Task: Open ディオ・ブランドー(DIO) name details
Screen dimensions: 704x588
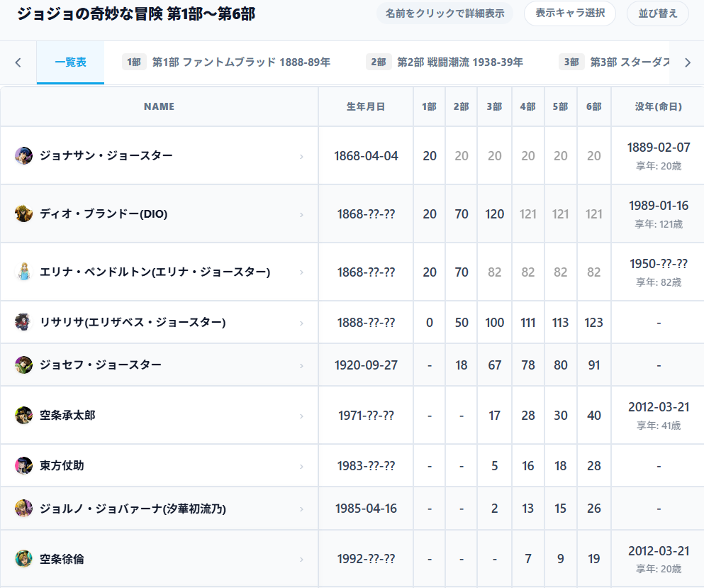Action: point(104,213)
